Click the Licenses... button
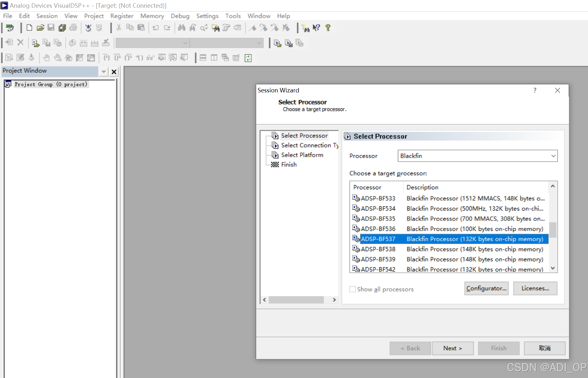588x378 pixels. (535, 288)
